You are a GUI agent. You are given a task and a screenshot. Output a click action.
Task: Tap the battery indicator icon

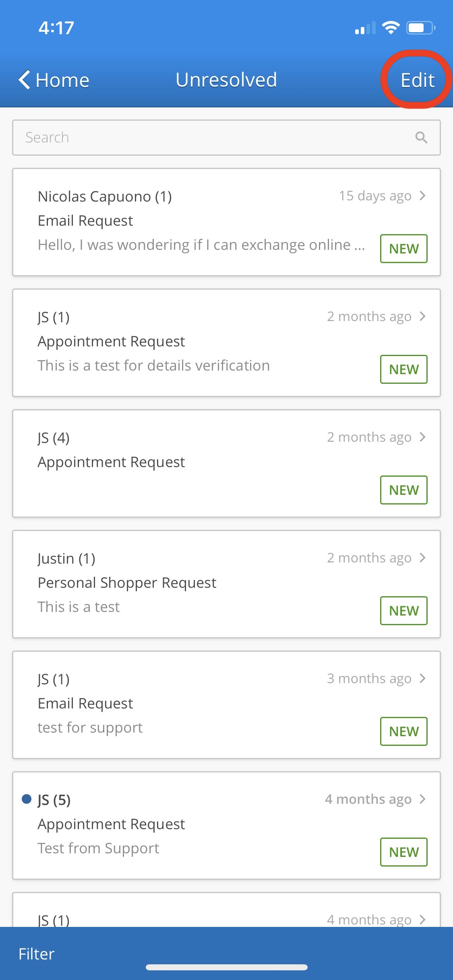coord(420,28)
